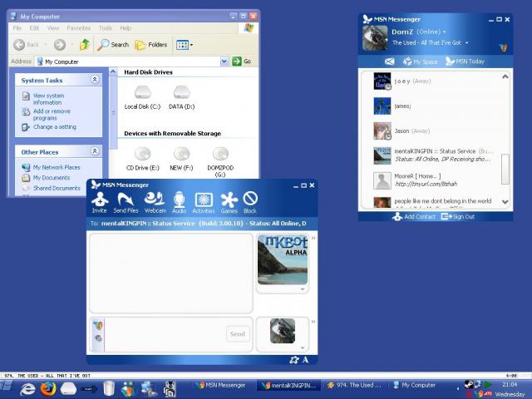Open MSN Today
Screen dimensions: 532x399
465,62
